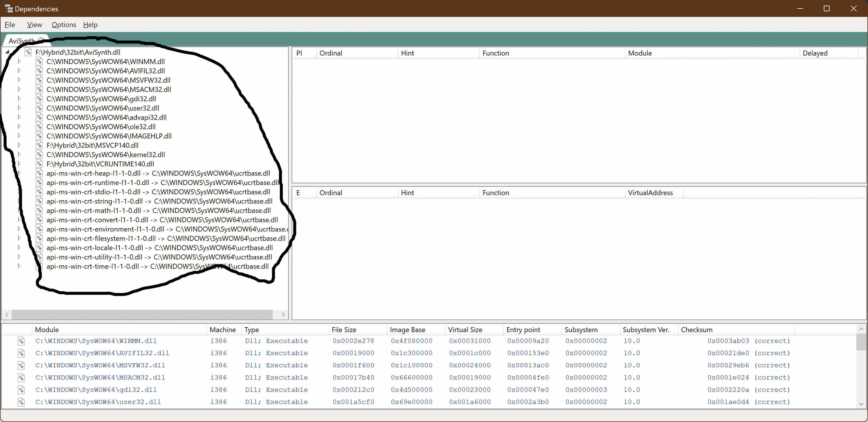Expand the api-ms-win-crt-locale tree node
The height and width of the screenshot is (422, 868).
pyautogui.click(x=19, y=247)
